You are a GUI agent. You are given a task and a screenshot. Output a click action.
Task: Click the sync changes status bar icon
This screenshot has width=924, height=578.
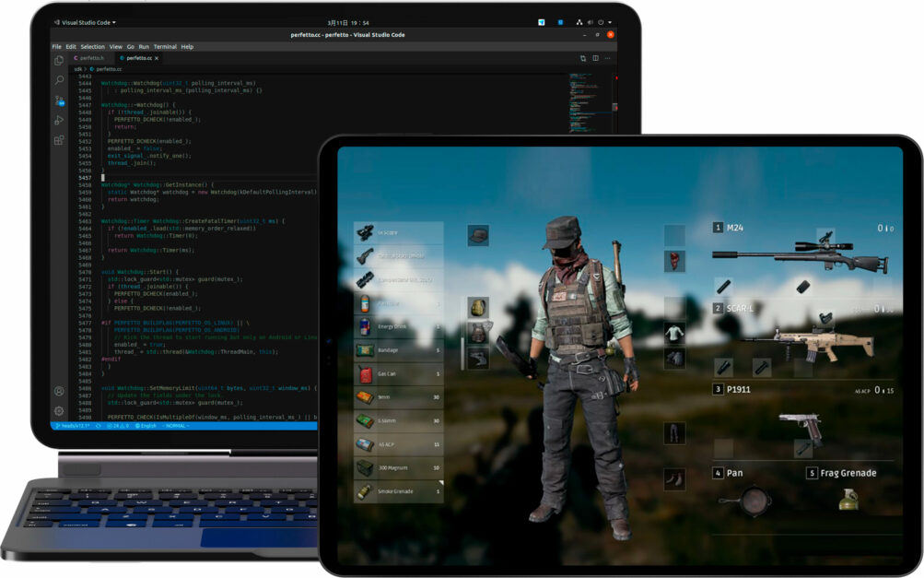[x=99, y=426]
